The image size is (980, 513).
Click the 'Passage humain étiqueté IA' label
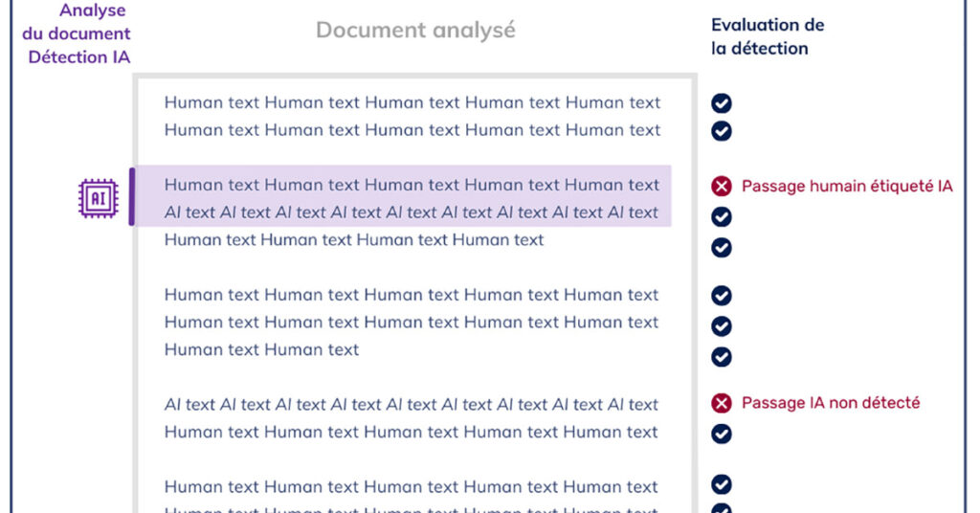click(x=847, y=187)
